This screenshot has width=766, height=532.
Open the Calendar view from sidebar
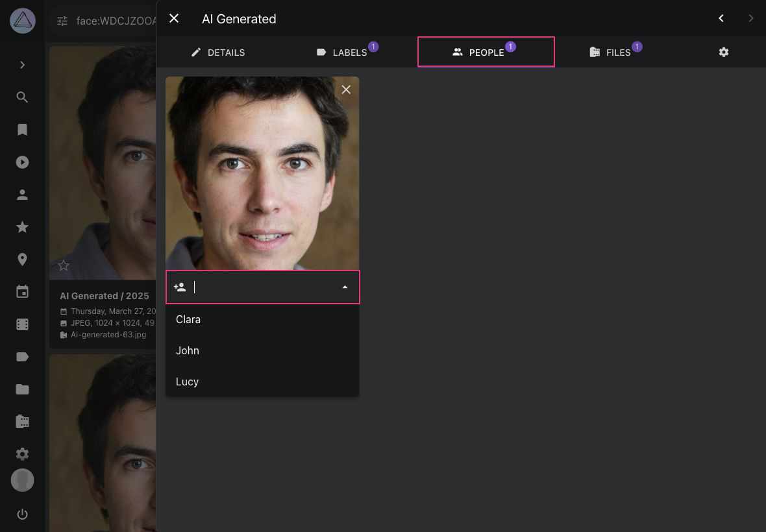point(22,291)
